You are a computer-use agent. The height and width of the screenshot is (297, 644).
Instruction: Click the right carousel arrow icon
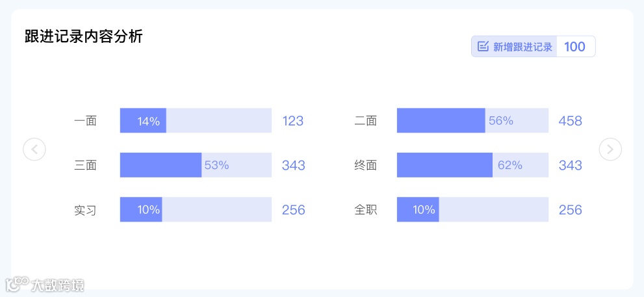coord(610,149)
